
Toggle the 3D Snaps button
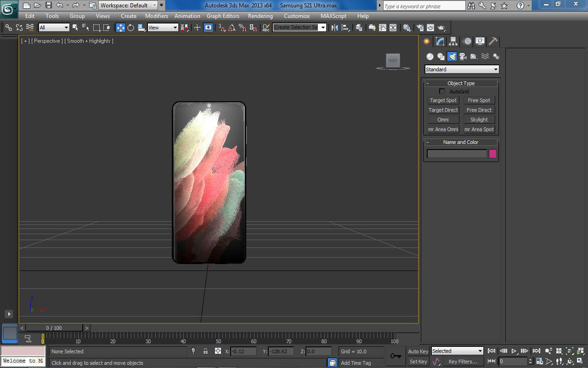[222, 28]
